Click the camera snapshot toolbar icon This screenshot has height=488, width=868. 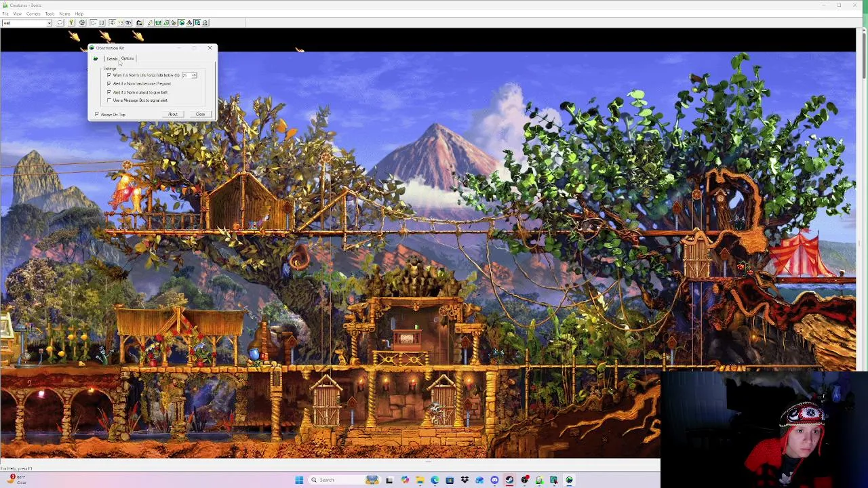point(139,23)
